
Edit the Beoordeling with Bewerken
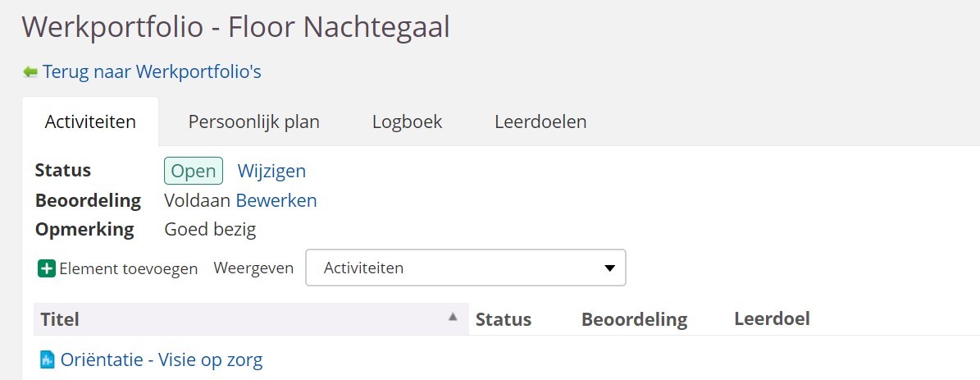[276, 200]
